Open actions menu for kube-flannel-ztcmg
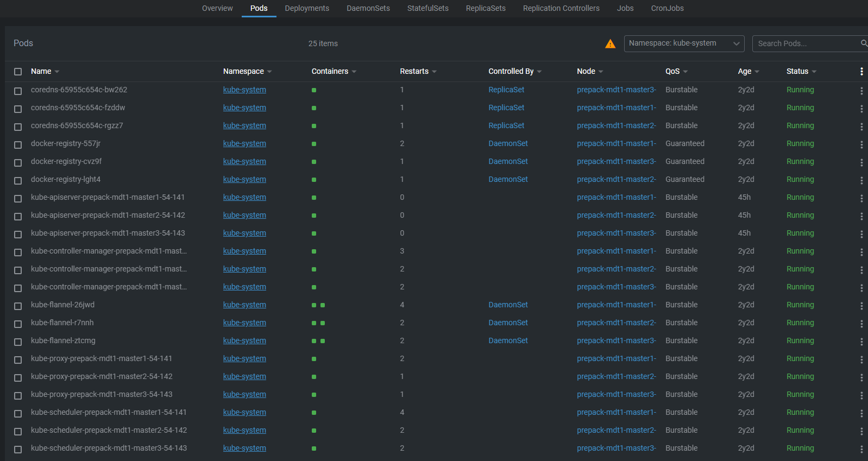 point(861,342)
